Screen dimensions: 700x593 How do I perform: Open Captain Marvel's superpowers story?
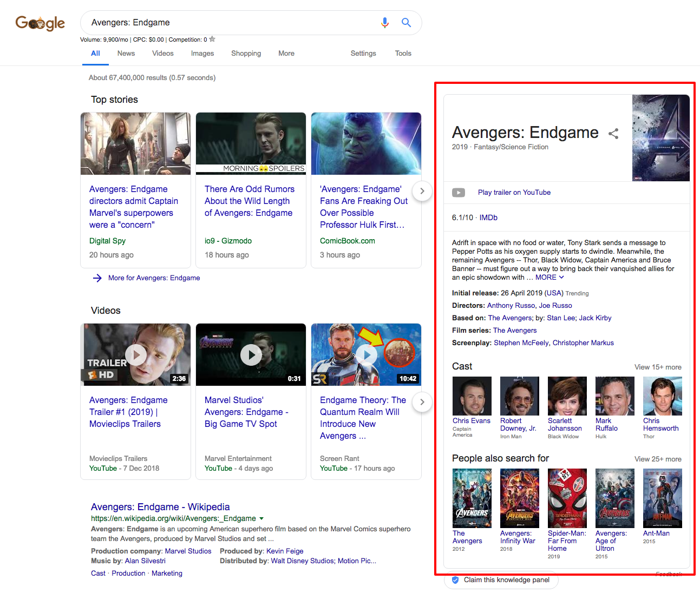coord(134,207)
